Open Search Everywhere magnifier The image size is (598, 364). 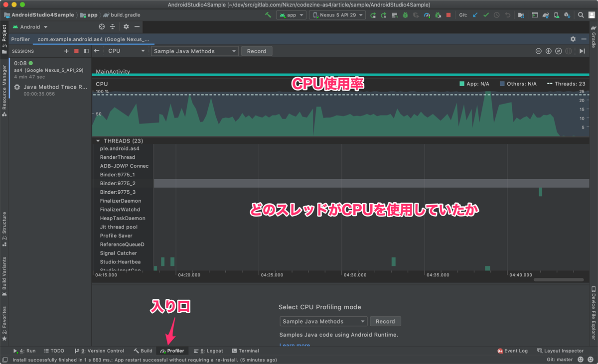pyautogui.click(x=581, y=15)
